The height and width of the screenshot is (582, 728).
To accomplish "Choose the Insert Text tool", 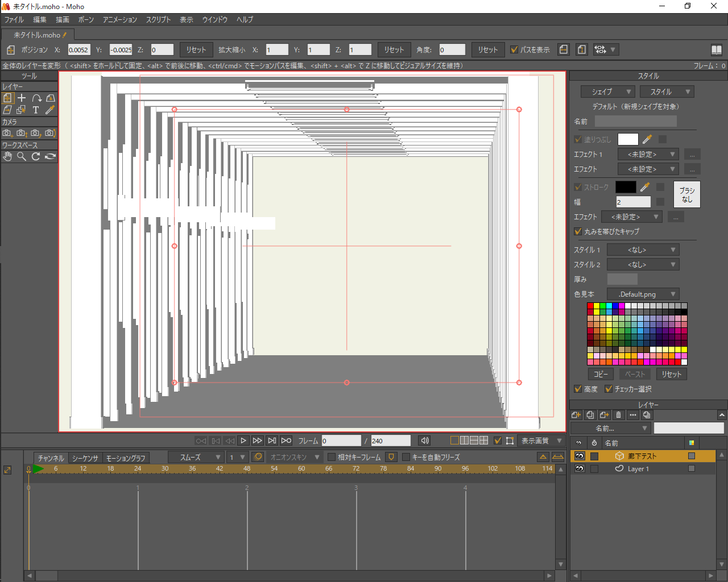I will coord(36,110).
